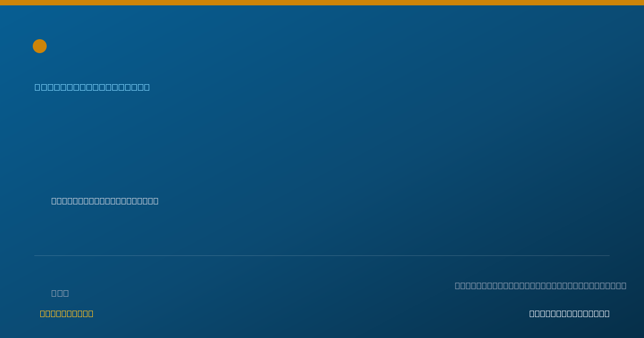Click first character of white text
The image size is (644, 338).
(532, 313)
